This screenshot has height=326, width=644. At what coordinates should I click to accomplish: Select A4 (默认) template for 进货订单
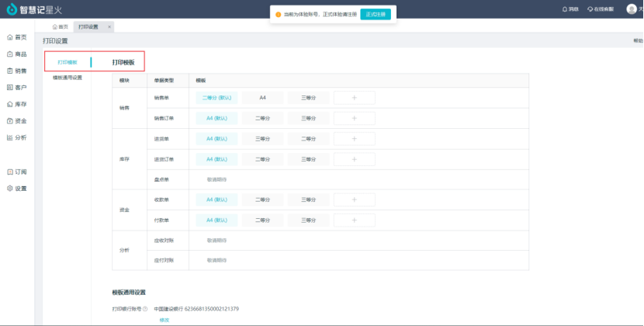[216, 159]
